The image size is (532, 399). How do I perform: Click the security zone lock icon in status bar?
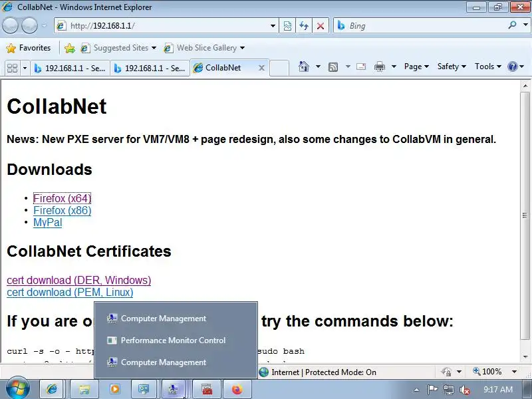tap(446, 372)
